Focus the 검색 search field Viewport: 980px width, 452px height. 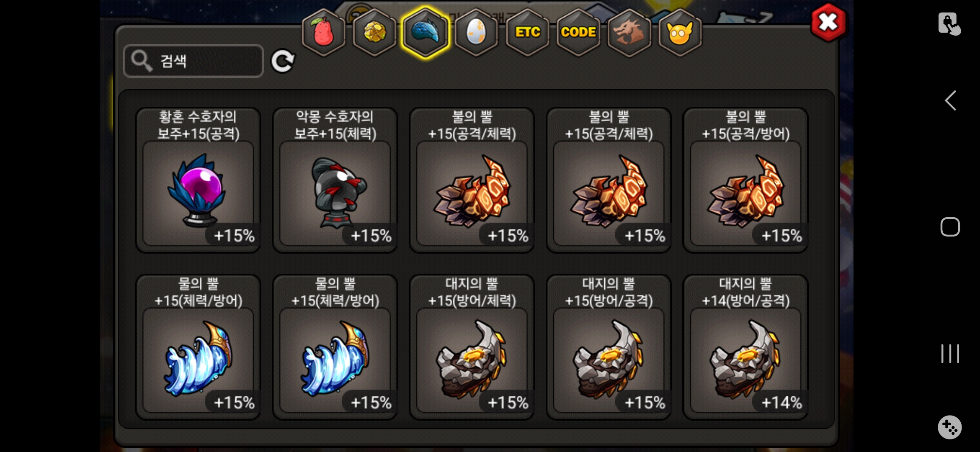click(193, 61)
